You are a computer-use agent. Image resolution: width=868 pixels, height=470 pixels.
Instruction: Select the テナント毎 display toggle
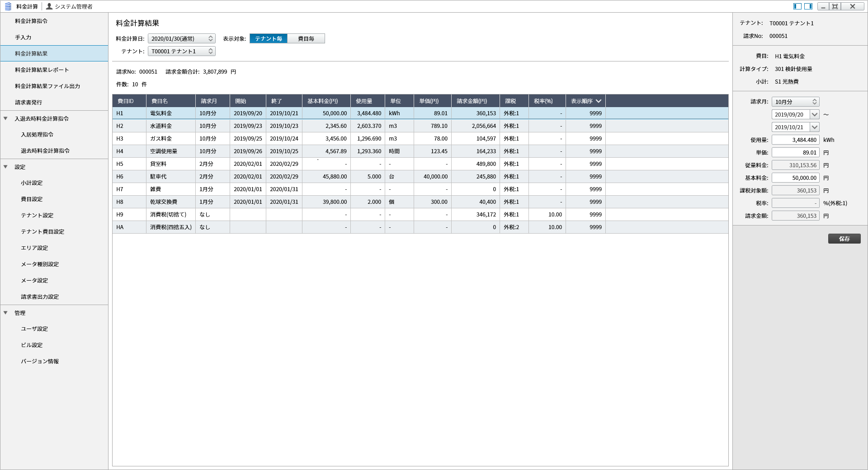pyautogui.click(x=268, y=39)
